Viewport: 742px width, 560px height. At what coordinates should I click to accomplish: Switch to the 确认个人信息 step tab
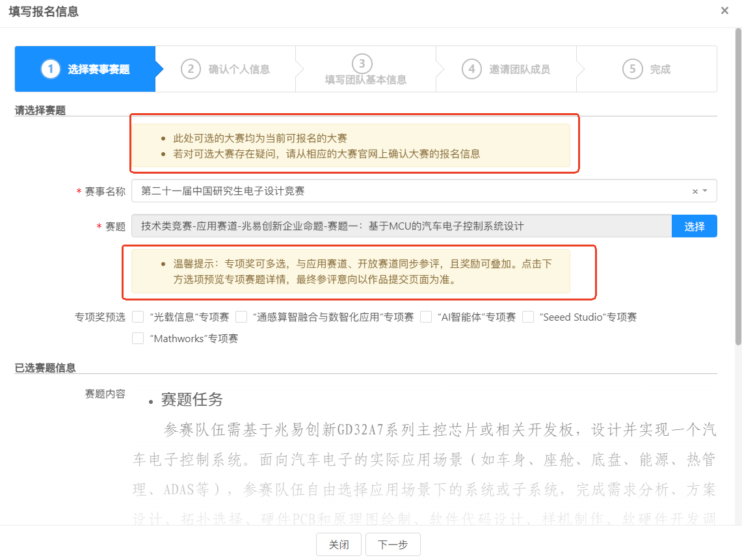[239, 69]
